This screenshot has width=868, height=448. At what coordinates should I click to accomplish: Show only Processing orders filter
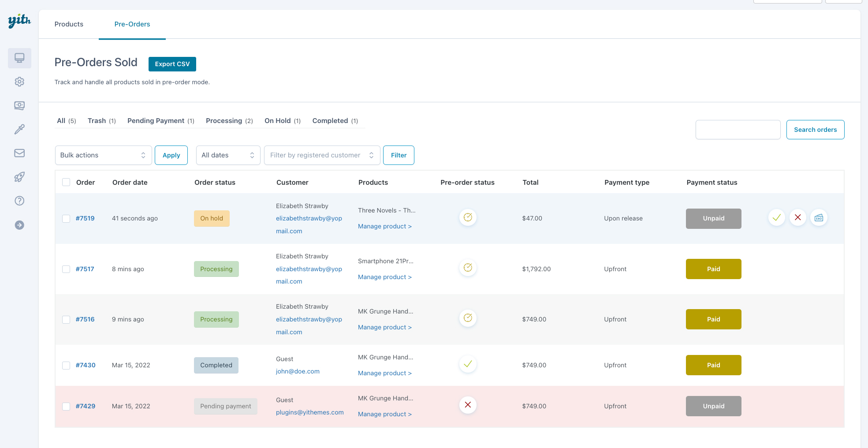tap(224, 121)
